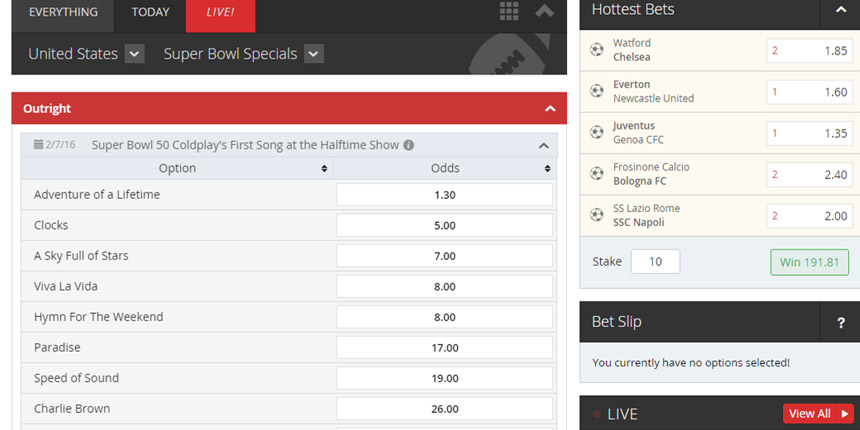
Task: Collapse the sports navigation with top chevron
Action: click(544, 11)
